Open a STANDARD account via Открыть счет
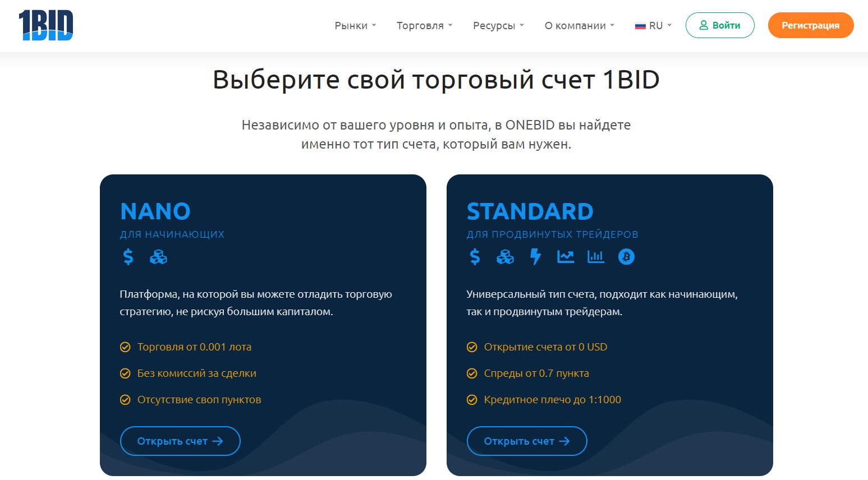 pos(527,441)
